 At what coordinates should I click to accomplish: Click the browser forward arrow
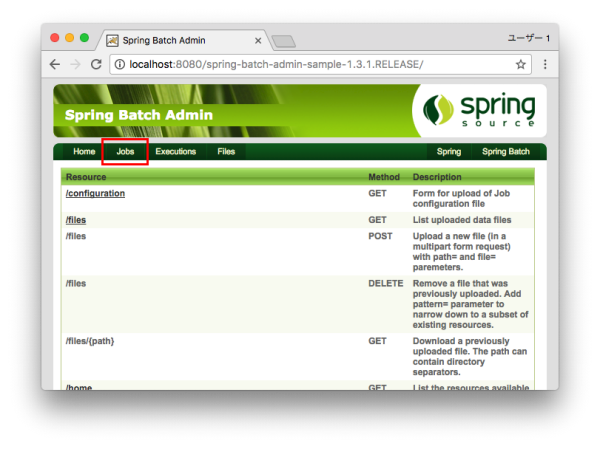click(x=76, y=64)
